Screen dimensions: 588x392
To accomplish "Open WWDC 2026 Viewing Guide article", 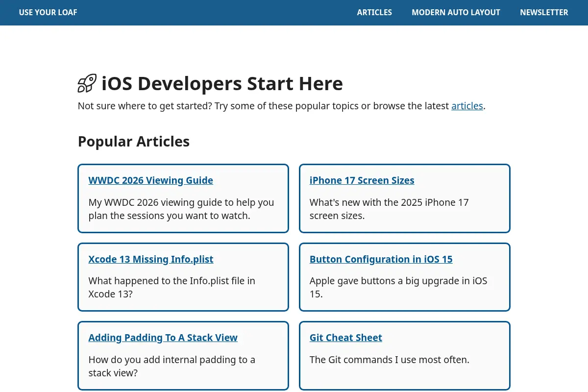I will [150, 180].
